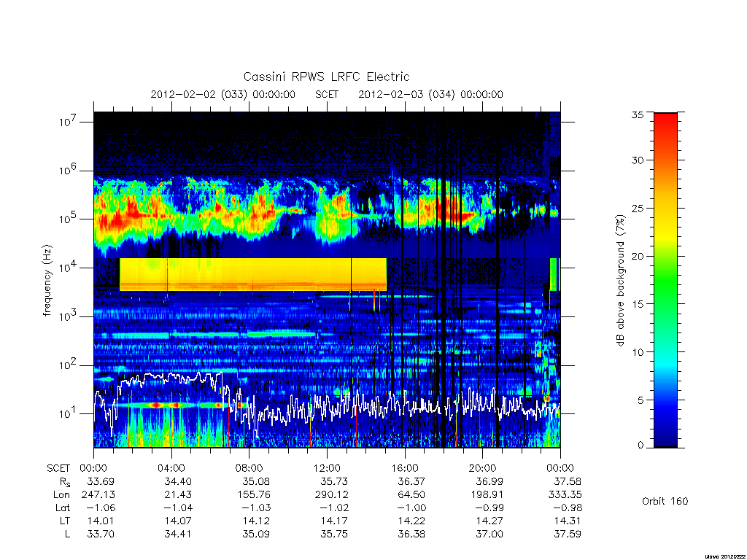Image resolution: width=747 pixels, height=560 pixels.
Task: Select the 'frequency (Hz)' y-axis title
Action: [x=47, y=281]
